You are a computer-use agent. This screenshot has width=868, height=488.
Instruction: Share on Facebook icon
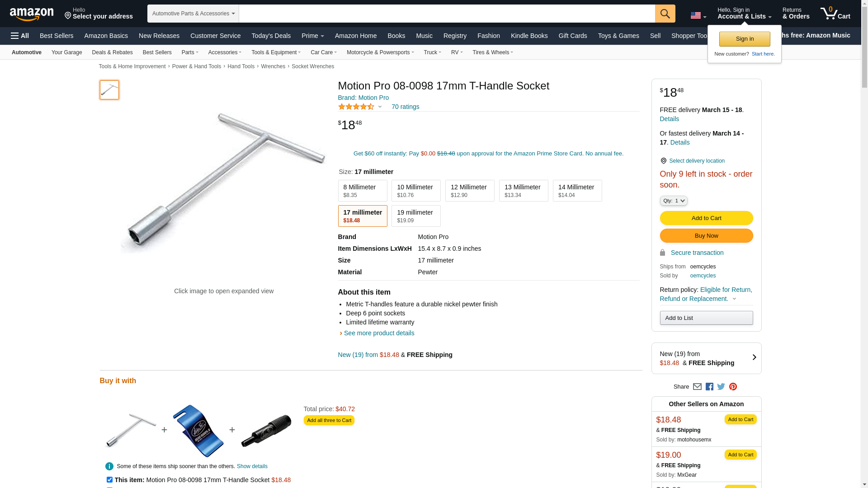pos(709,387)
